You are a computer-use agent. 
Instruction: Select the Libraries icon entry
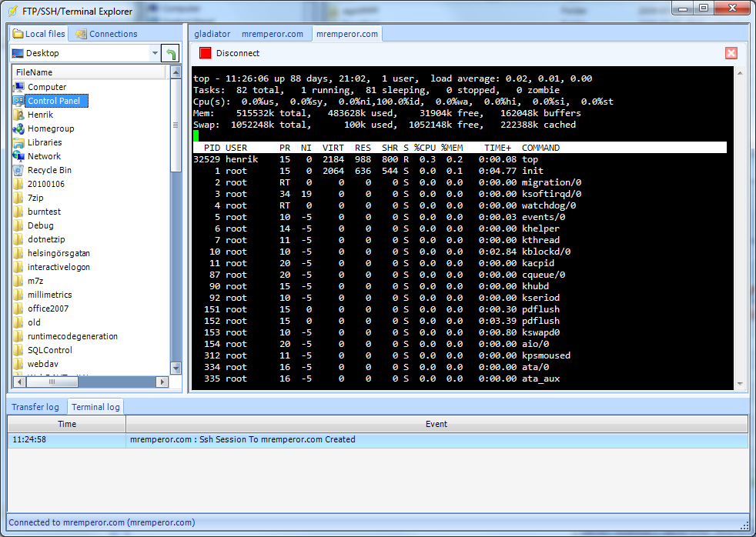(19, 142)
